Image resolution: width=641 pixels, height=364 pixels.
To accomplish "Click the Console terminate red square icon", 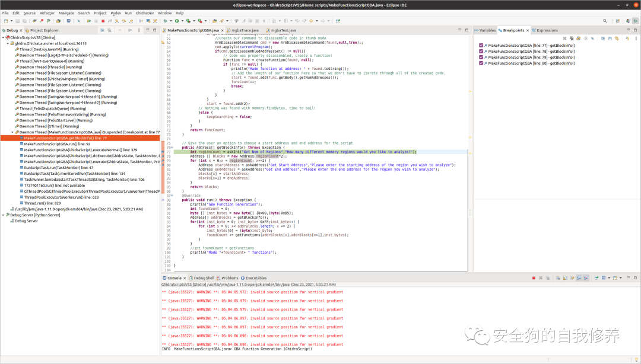I will pos(534,278).
